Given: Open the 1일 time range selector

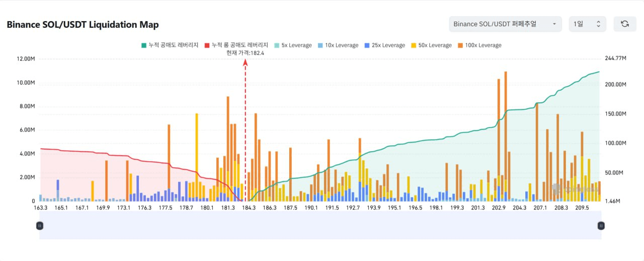Looking at the screenshot, I should (587, 24).
